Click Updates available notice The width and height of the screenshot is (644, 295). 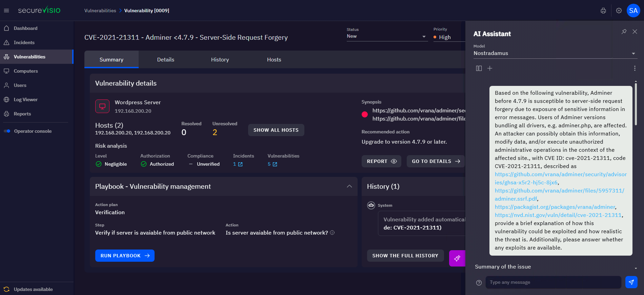(33, 289)
